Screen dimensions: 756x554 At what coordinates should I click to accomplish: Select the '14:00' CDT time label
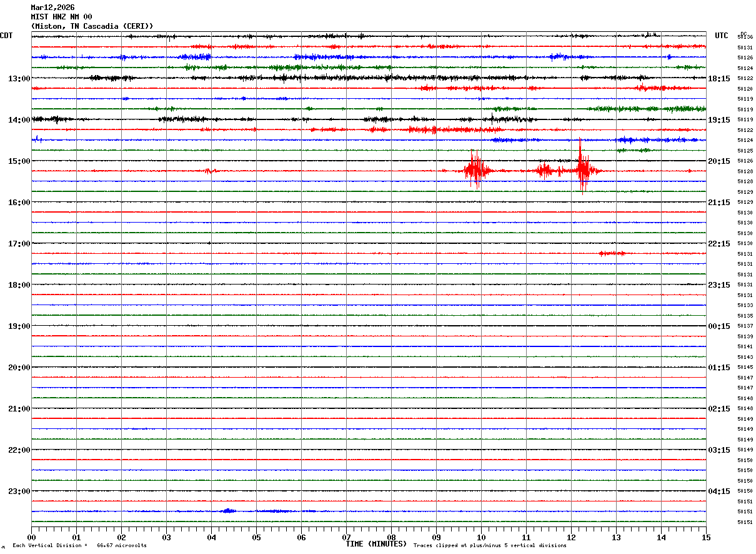[19, 120]
